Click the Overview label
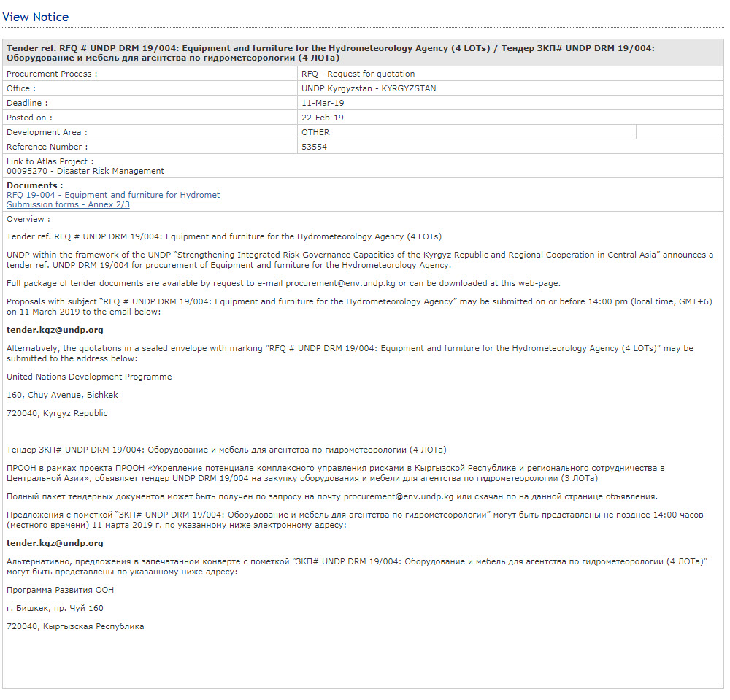 28,219
